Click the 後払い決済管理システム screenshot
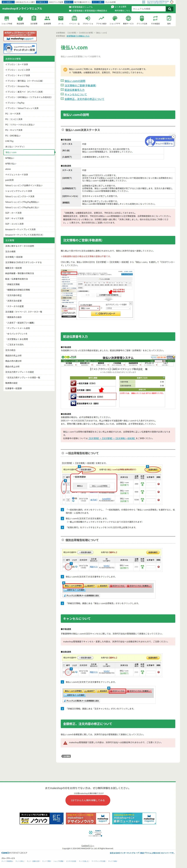Viewport: 187px width, 868px height. click(118, 381)
